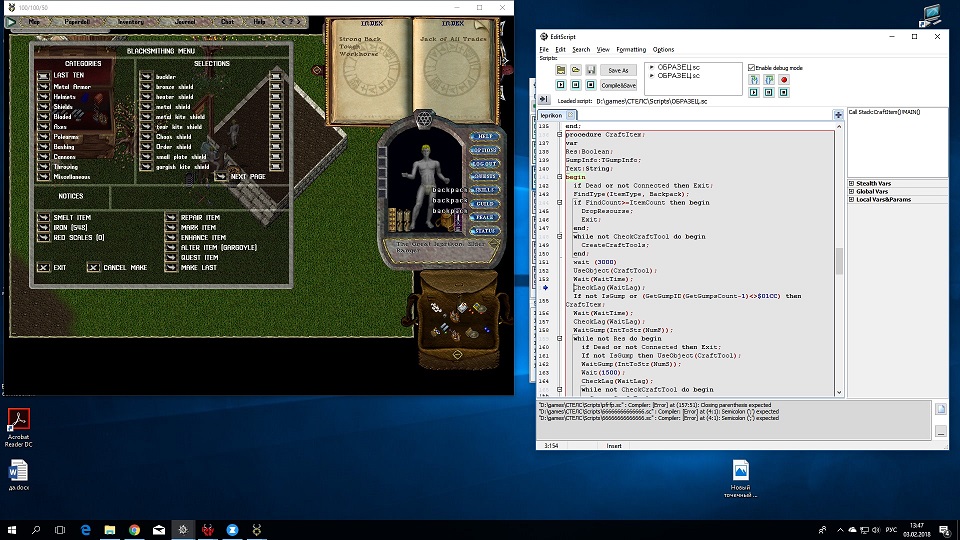Click the arrow icon beside Loaded script
Image resolution: width=960 pixels, height=540 pixels.
click(x=544, y=100)
